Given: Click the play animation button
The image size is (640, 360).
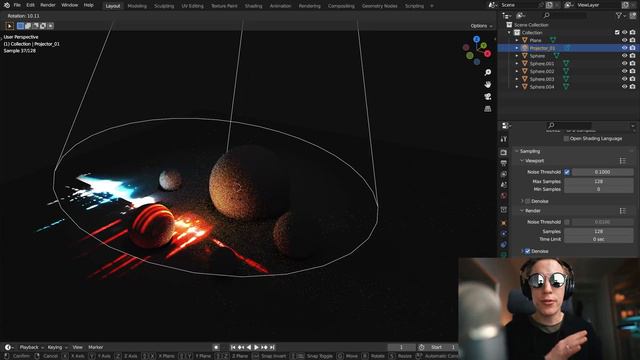Looking at the screenshot, I should [257, 347].
